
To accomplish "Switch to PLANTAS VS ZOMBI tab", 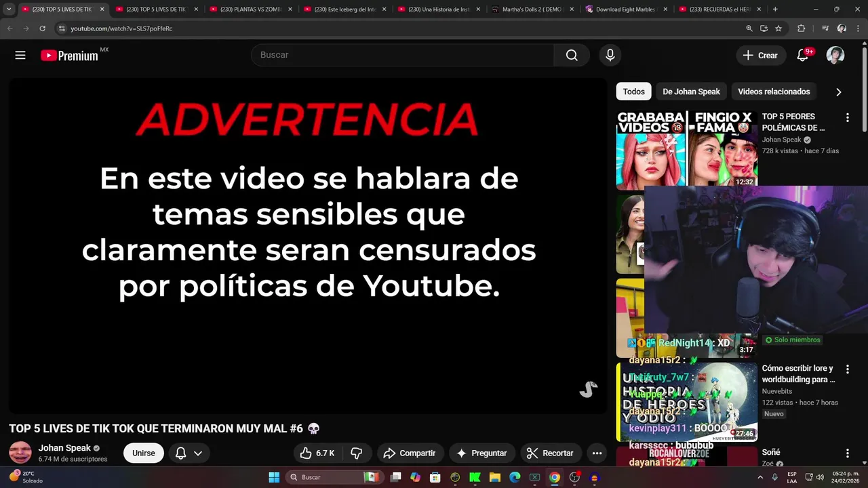I will point(250,9).
